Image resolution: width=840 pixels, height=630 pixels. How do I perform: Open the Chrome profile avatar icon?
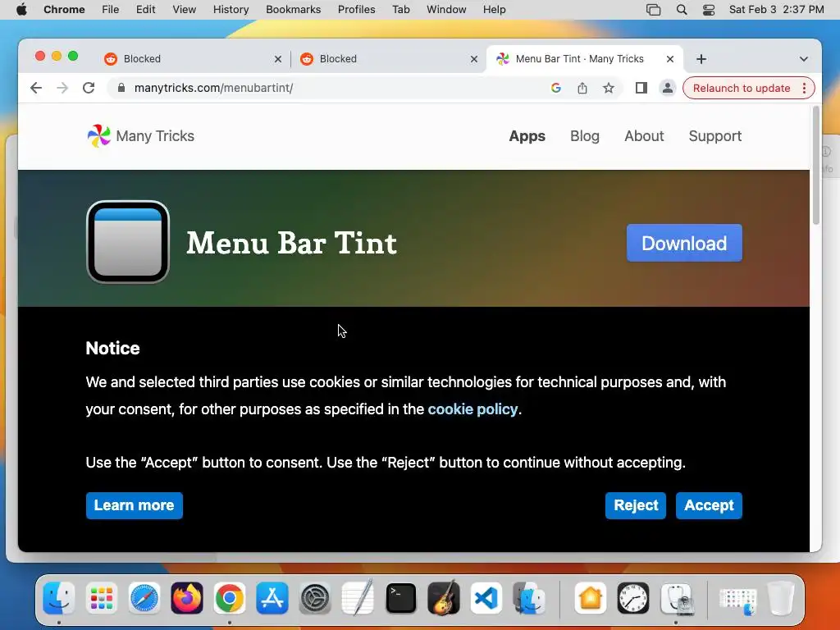pos(668,88)
